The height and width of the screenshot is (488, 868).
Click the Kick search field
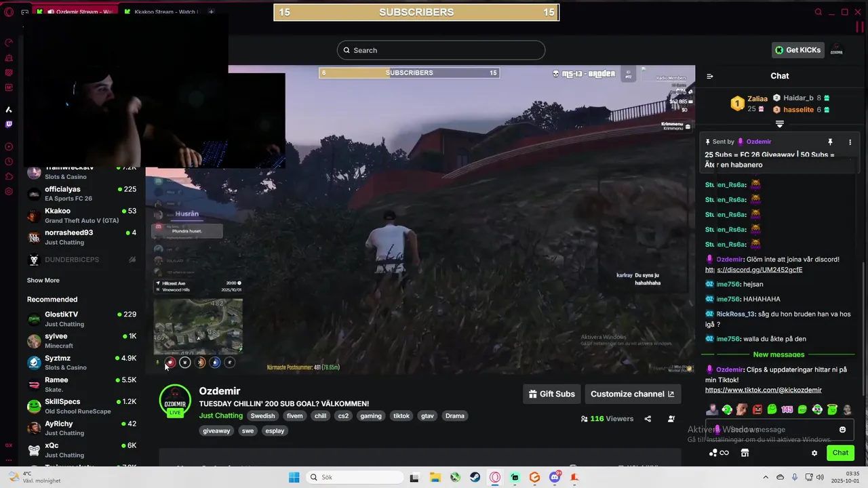pos(441,50)
